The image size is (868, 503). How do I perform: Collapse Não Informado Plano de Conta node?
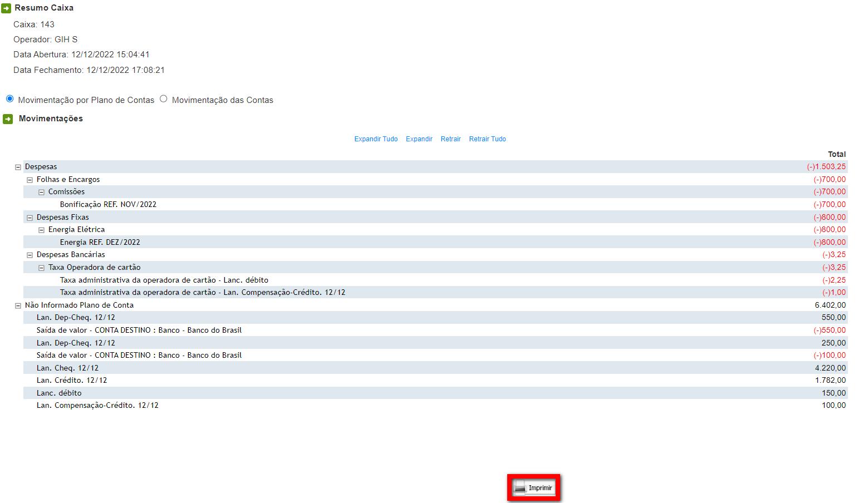point(18,305)
